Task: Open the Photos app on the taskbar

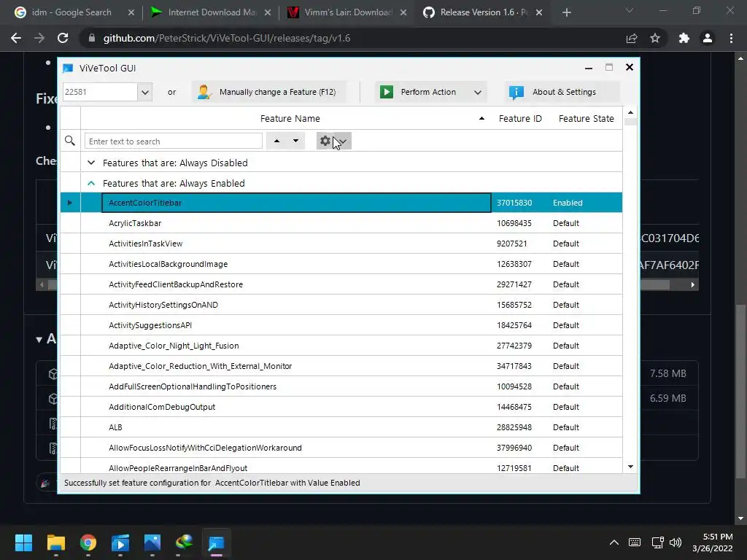Action: pos(152,542)
